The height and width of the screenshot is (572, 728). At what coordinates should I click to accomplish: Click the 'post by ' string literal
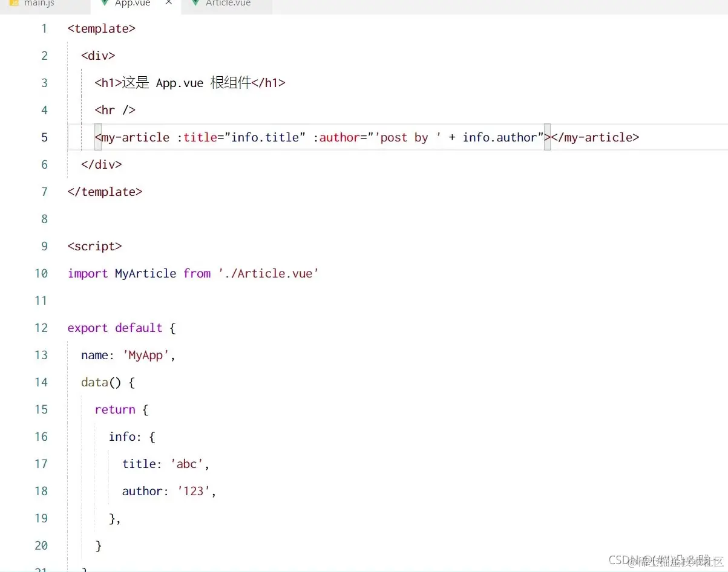[x=408, y=138]
